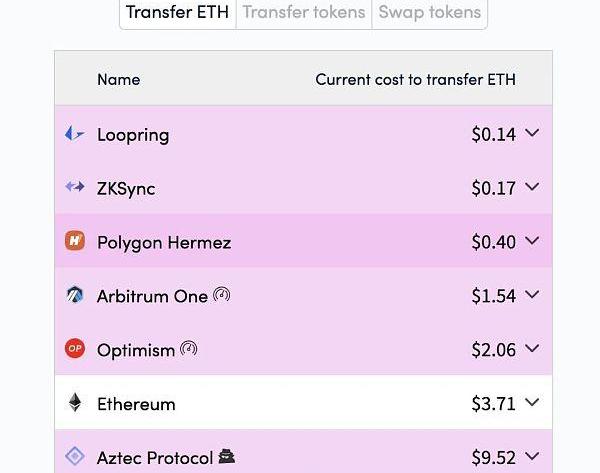Viewport: 600px width, 473px height.
Task: Click the Current cost to transfer ETH header
Action: click(415, 80)
